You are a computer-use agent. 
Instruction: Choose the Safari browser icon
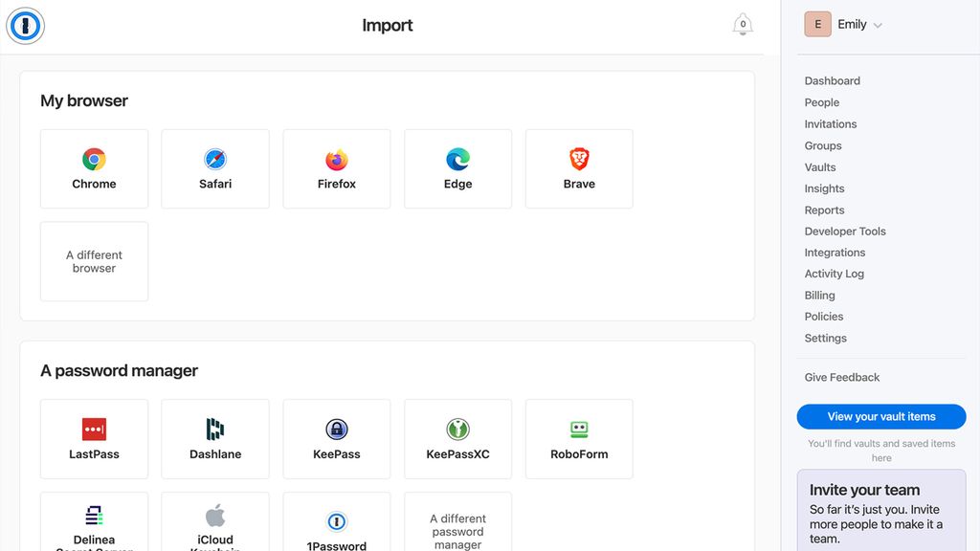[x=215, y=168]
